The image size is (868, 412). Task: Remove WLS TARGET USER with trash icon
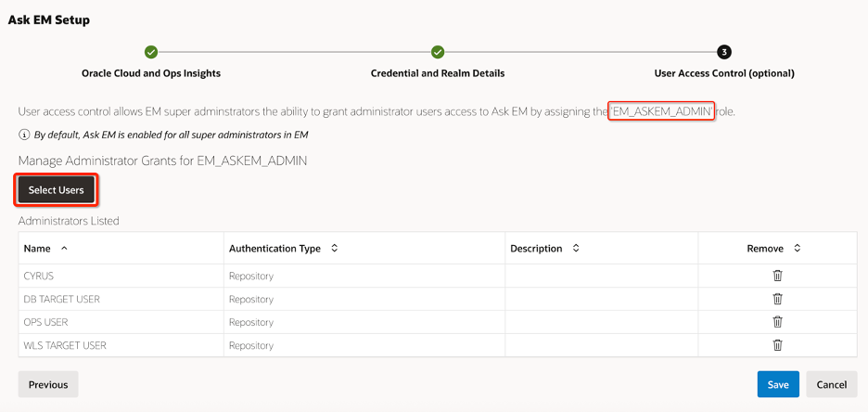(777, 345)
